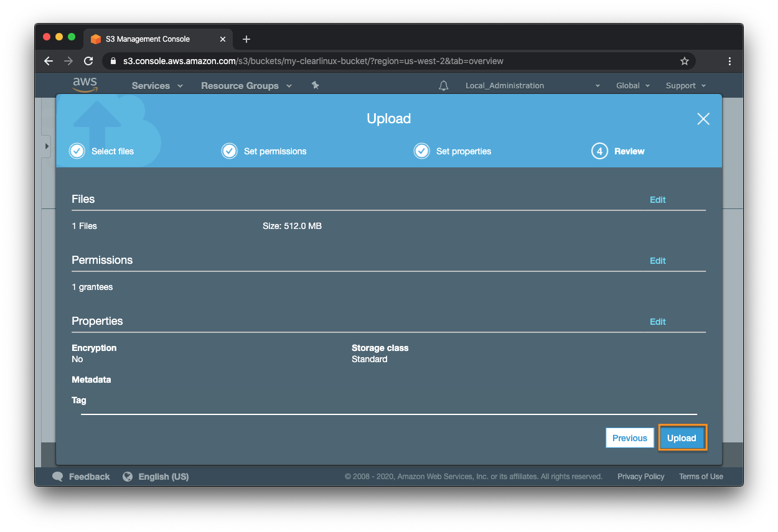The width and height of the screenshot is (778, 532).
Task: Click the address bar URL
Action: point(313,61)
